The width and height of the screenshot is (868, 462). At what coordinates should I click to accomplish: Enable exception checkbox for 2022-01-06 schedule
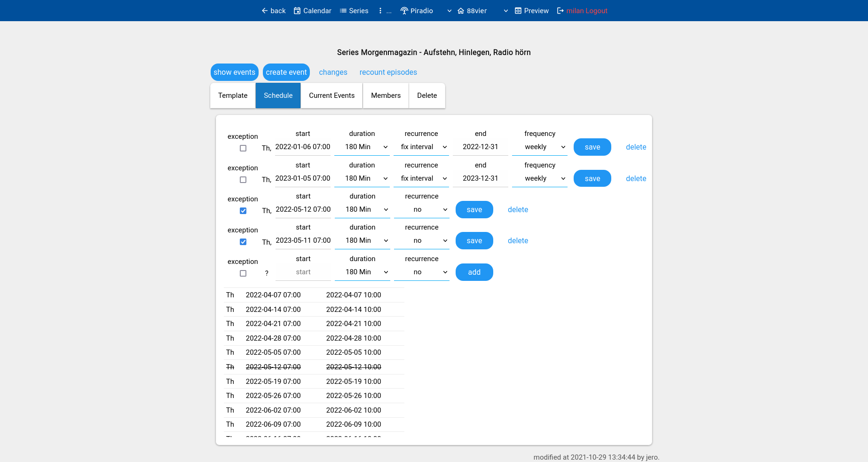[243, 148]
